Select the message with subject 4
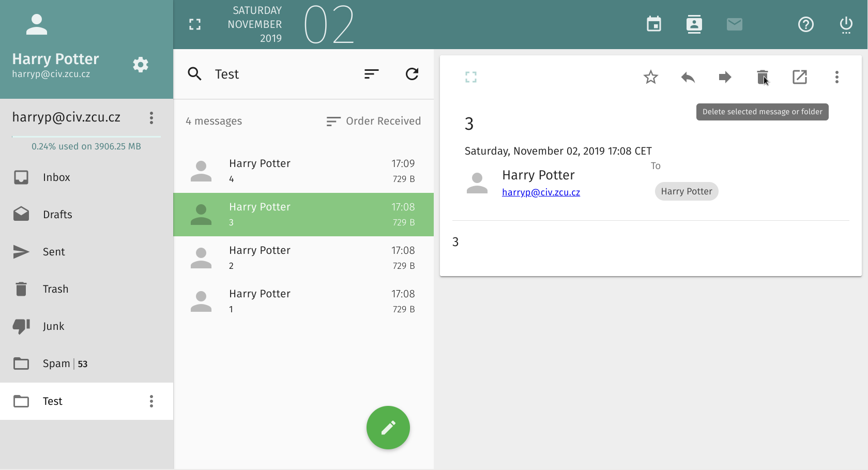 click(x=303, y=171)
